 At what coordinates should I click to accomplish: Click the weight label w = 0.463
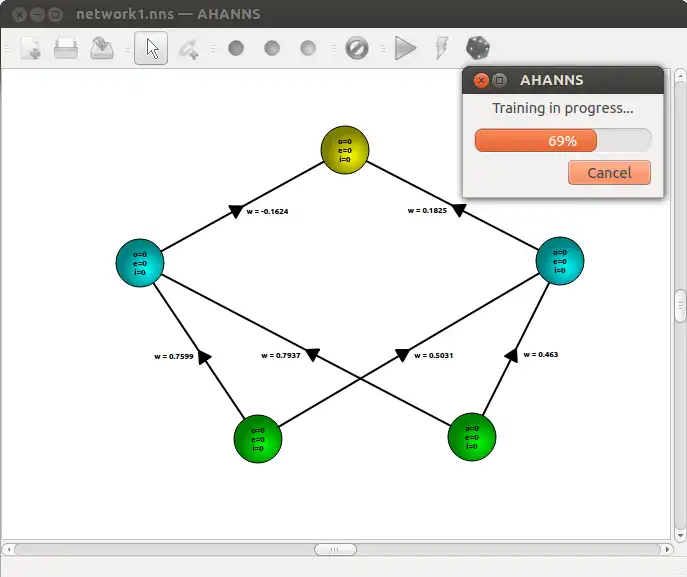point(541,355)
